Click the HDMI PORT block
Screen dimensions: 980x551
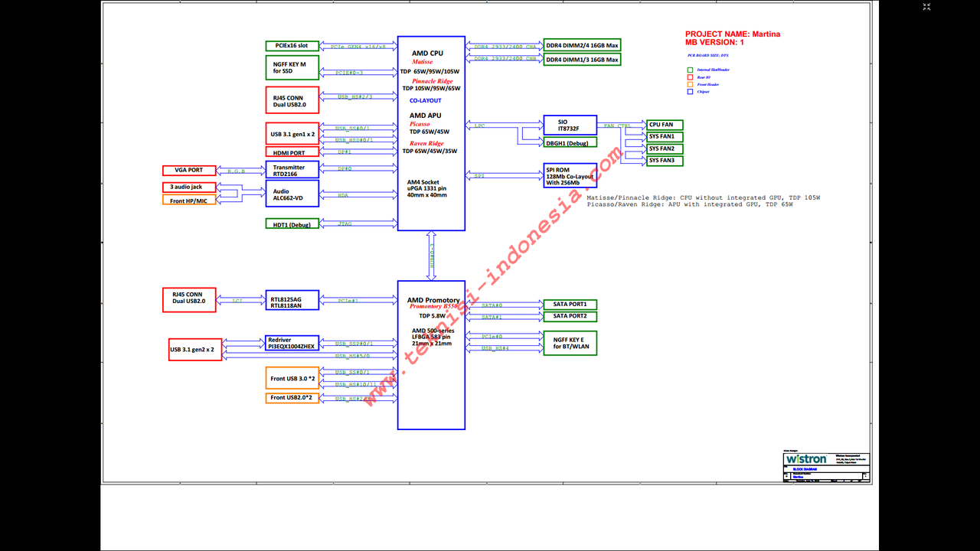[x=292, y=152]
